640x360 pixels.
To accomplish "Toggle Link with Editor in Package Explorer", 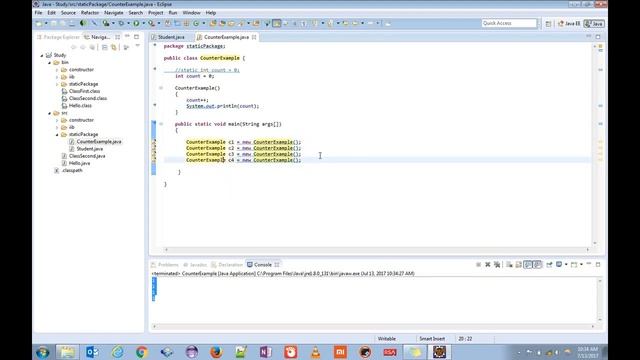I will tap(114, 47).
